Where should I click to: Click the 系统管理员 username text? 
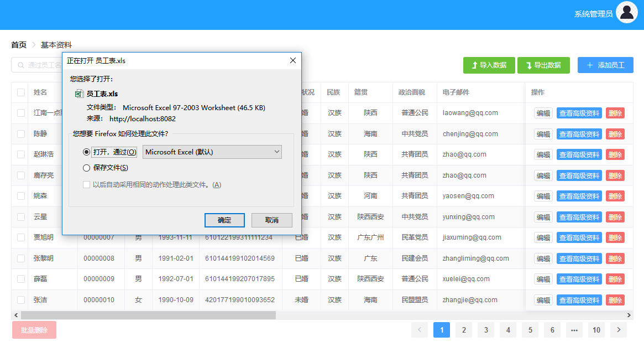594,14
